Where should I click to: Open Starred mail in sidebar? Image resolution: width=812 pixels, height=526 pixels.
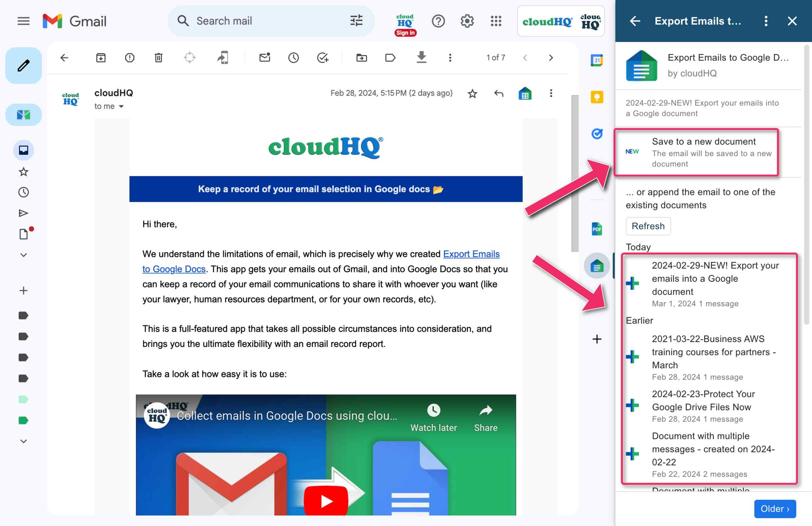pyautogui.click(x=23, y=172)
